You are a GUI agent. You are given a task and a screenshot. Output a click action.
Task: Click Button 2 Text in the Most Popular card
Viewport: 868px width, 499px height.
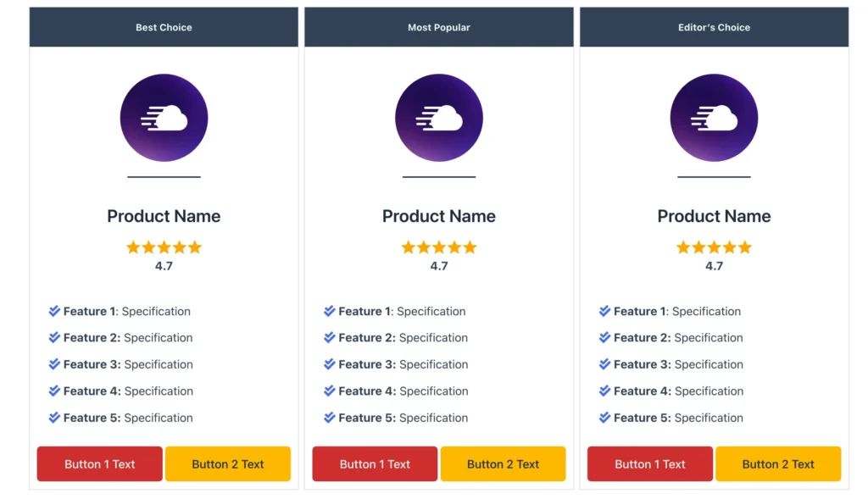(x=504, y=463)
